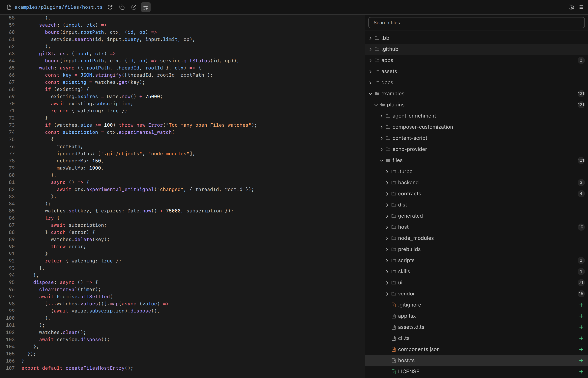Viewport: 588px width, 378px height.
Task: Click the plus icon on cli.ts row
Action: (581, 338)
